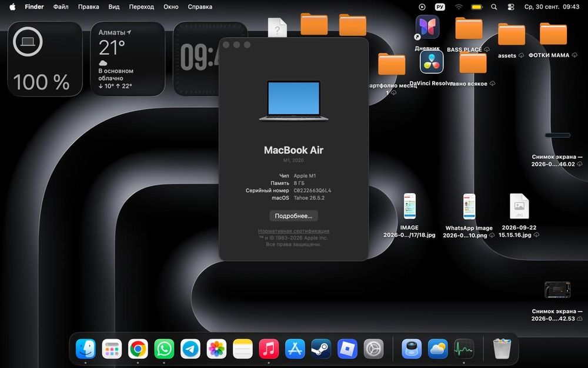Open the Портфолио месяц folder

[392, 64]
